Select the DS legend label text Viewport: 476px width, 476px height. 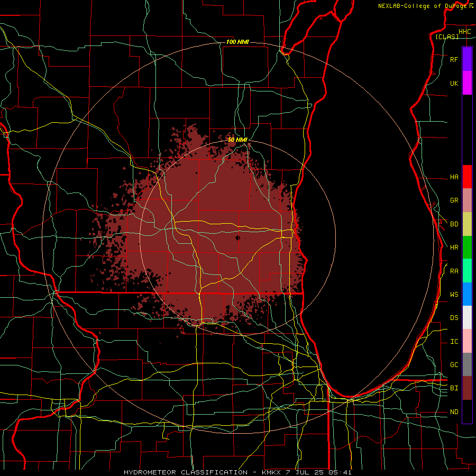click(x=454, y=318)
